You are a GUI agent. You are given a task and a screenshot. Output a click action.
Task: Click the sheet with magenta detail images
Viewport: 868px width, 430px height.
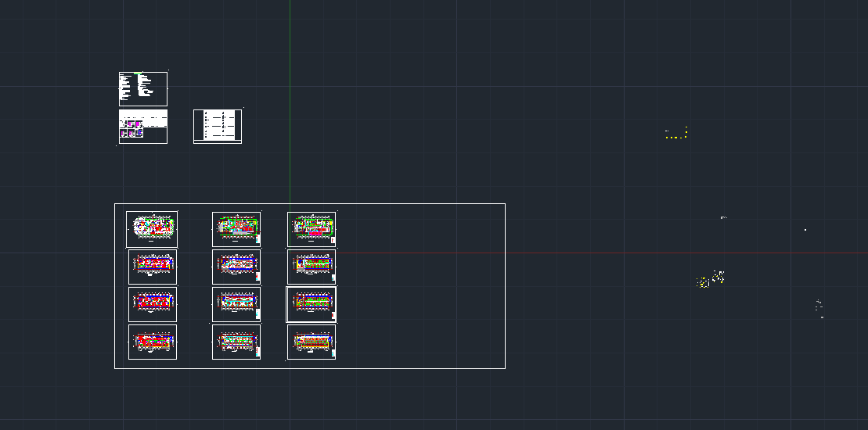pos(143,127)
